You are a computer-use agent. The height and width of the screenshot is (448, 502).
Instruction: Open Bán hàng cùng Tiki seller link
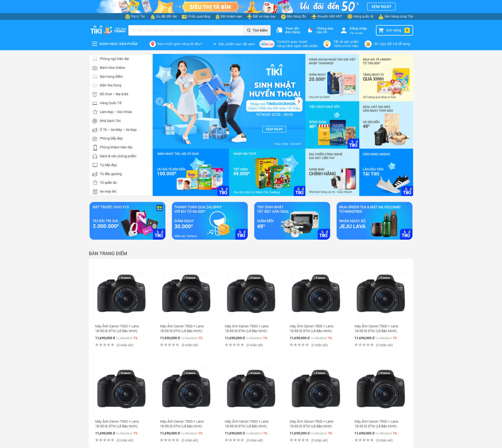[396, 16]
